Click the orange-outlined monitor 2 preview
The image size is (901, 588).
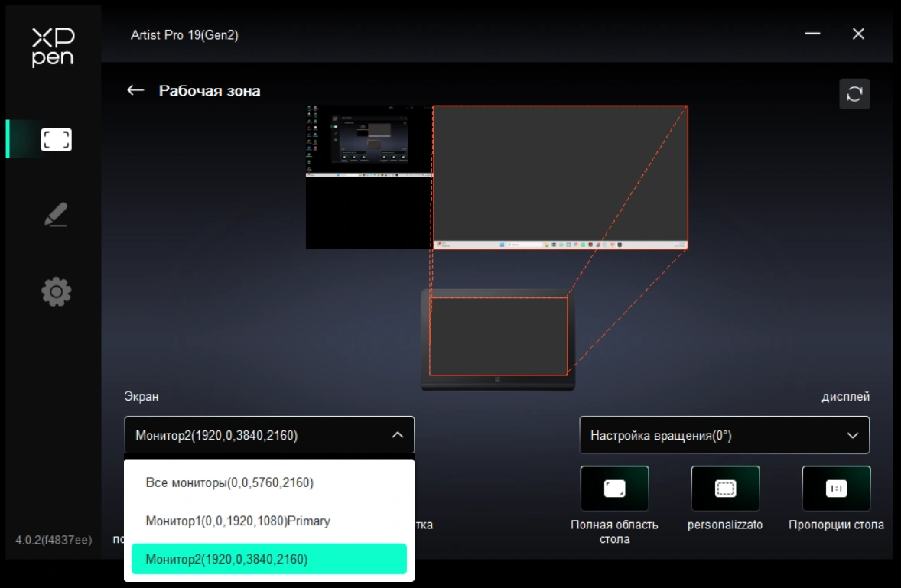(560, 177)
